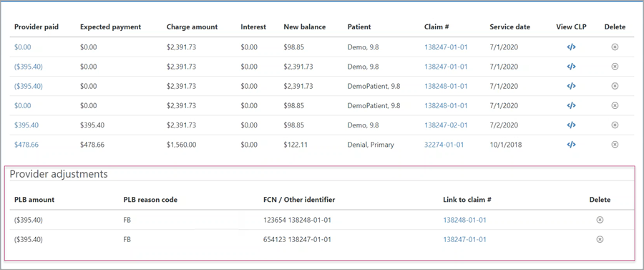This screenshot has width=644, height=270.
Task: View CLP for the Denial, Primary row
Action: pyautogui.click(x=571, y=145)
